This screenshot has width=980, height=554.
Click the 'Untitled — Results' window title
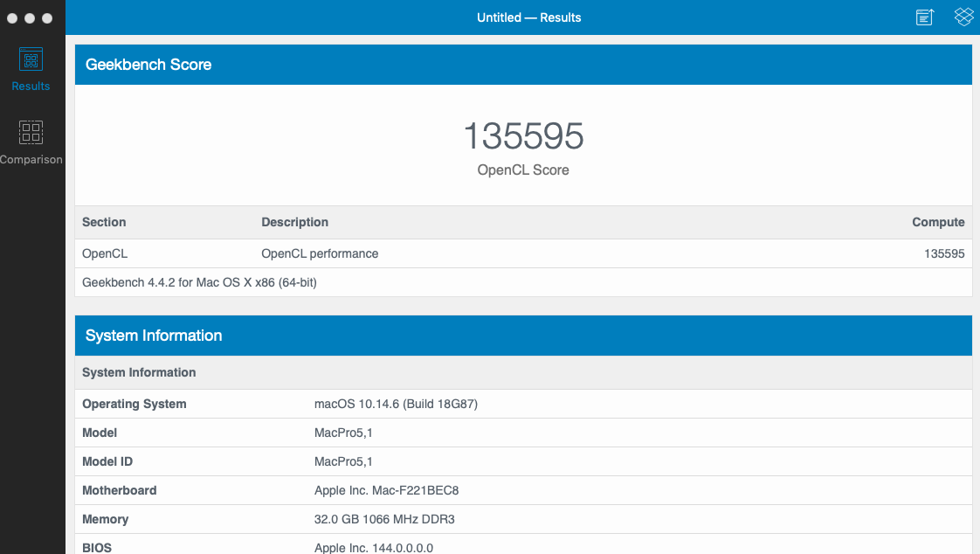pos(528,17)
